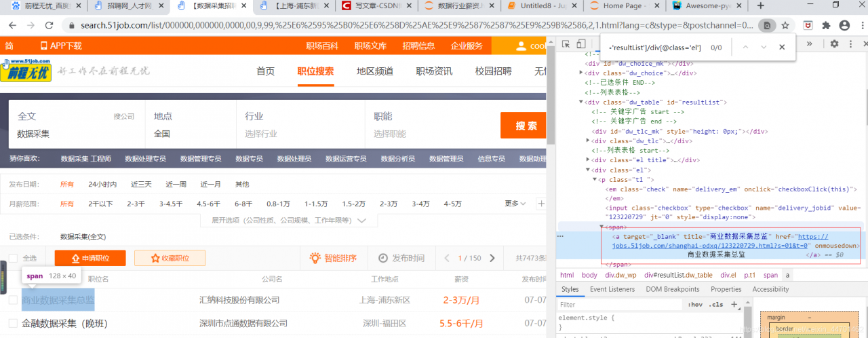The height and width of the screenshot is (338, 868).
Task: Click the user account icon in orange header
Action: 521,45
